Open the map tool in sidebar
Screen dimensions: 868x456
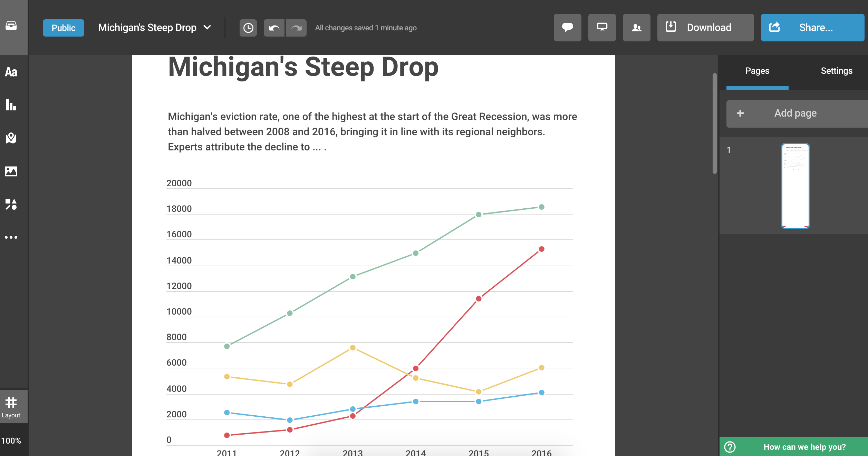(x=11, y=138)
